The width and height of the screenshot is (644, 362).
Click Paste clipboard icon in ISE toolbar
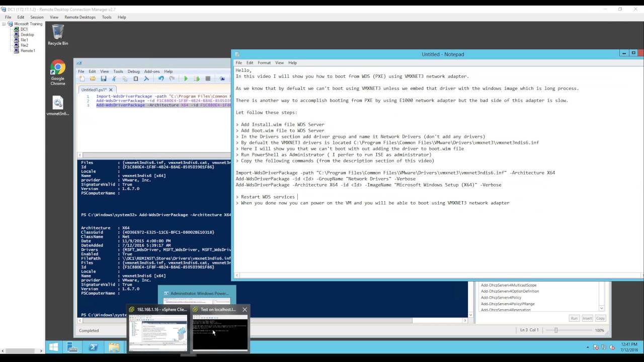pyautogui.click(x=136, y=79)
